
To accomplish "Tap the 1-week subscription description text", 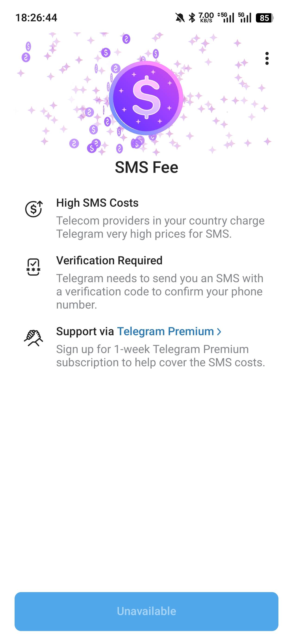I will (160, 356).
